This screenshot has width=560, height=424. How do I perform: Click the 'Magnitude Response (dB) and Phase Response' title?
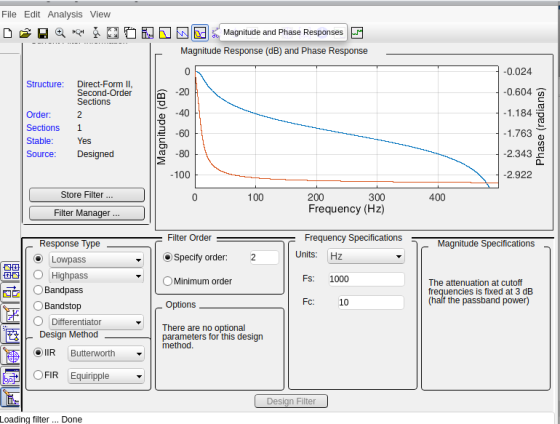pyautogui.click(x=274, y=51)
